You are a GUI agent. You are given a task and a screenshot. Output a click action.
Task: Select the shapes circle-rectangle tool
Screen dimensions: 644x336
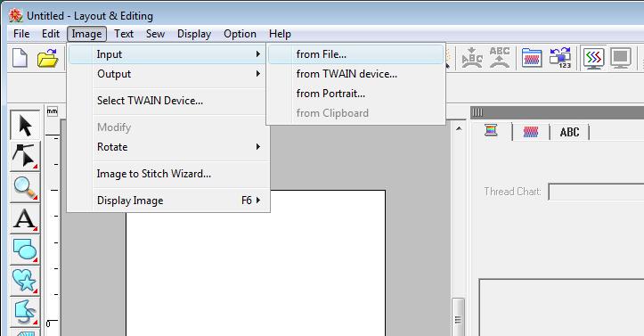tap(25, 250)
